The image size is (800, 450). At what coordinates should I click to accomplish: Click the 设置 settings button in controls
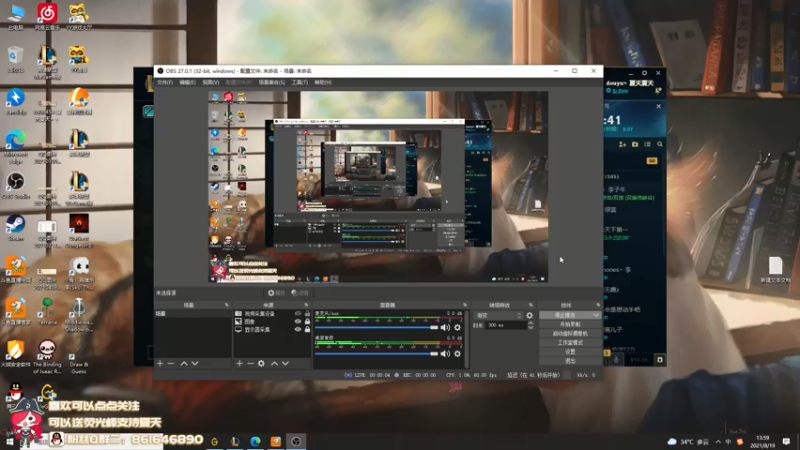570,352
